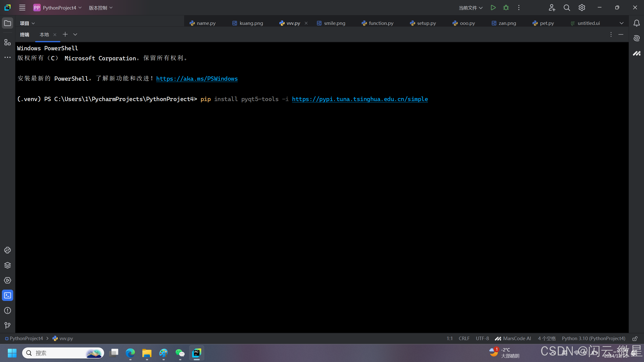Select the 本地 terminal tab
Screen dimensions: 644x362
tap(44, 34)
